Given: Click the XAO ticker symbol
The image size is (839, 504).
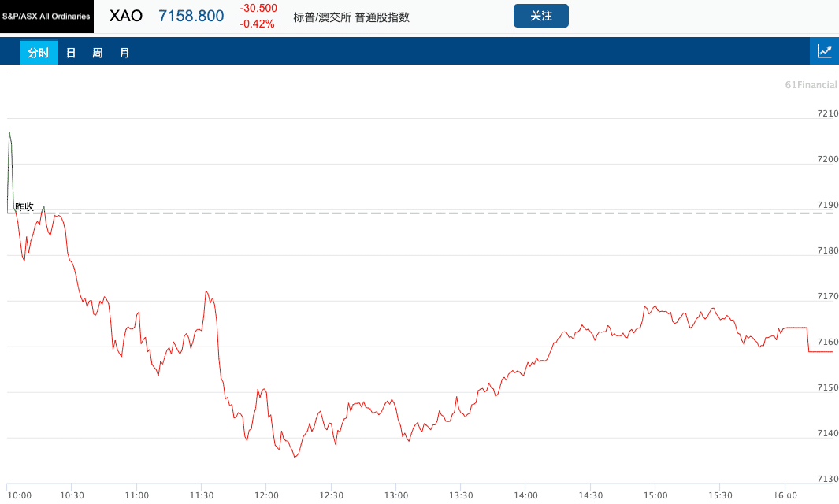Looking at the screenshot, I should coord(126,16).
